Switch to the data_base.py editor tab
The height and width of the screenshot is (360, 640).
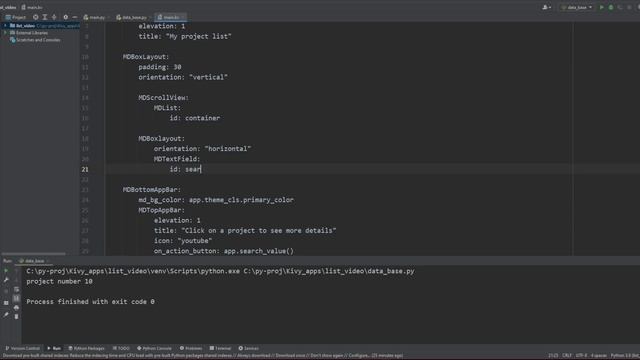click(133, 17)
